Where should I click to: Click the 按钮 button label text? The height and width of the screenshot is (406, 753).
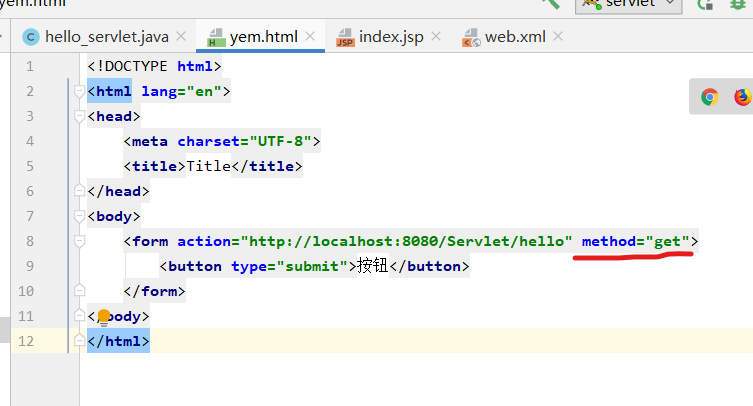click(373, 265)
